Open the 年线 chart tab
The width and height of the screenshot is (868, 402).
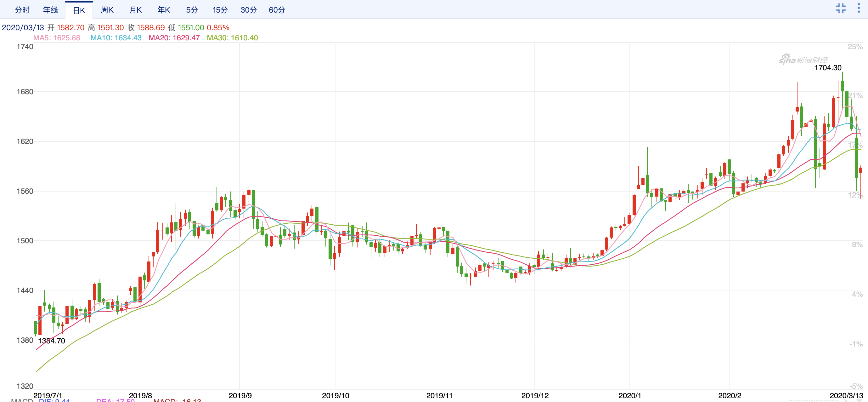coord(51,10)
